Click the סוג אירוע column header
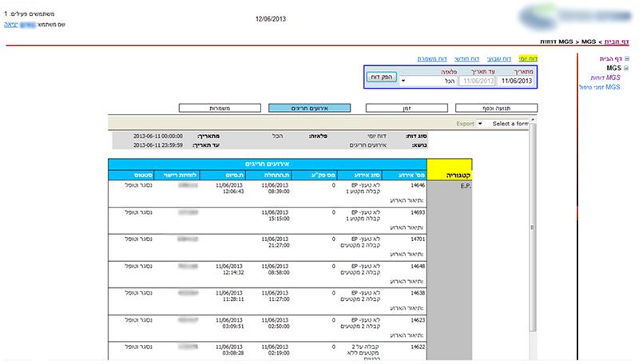This screenshot has width=639, height=364. (x=360, y=175)
